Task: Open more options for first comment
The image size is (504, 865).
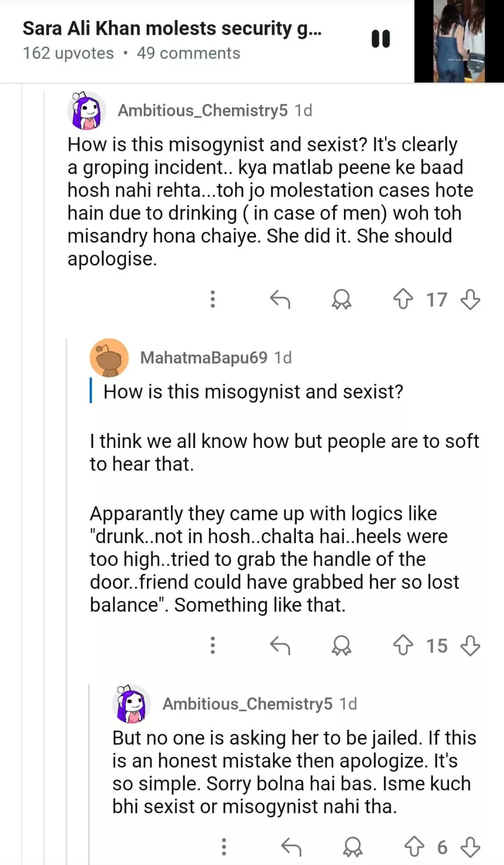Action: pos(213,299)
